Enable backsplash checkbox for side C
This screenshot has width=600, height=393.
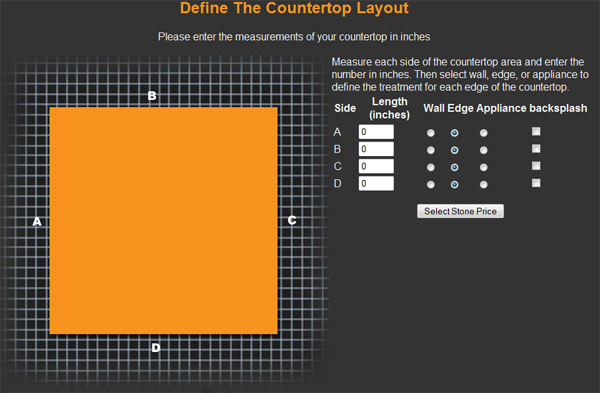coord(536,166)
